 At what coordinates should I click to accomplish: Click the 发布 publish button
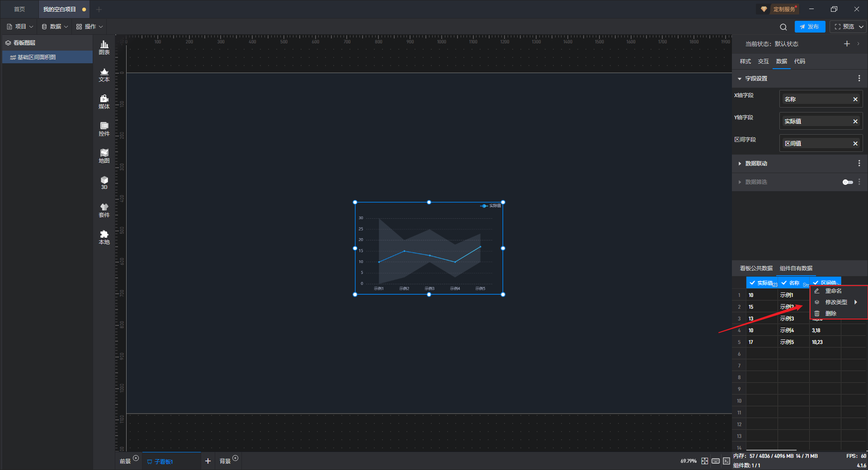point(810,27)
